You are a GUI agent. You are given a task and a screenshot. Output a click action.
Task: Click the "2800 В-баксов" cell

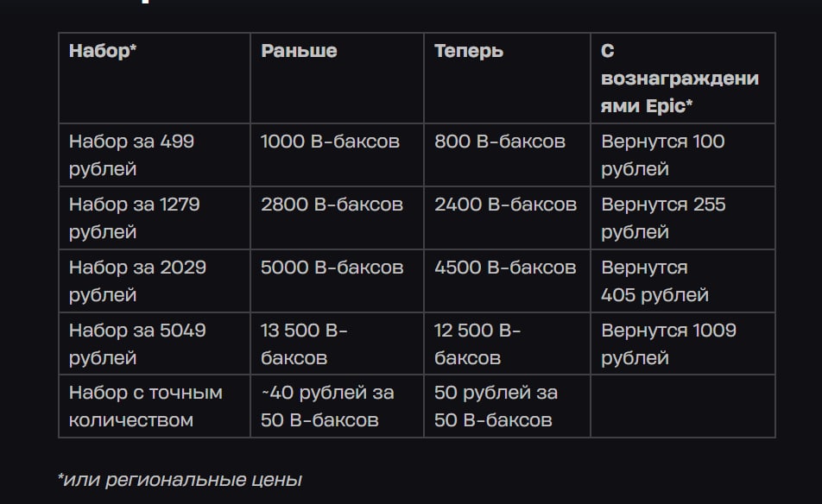click(x=332, y=205)
